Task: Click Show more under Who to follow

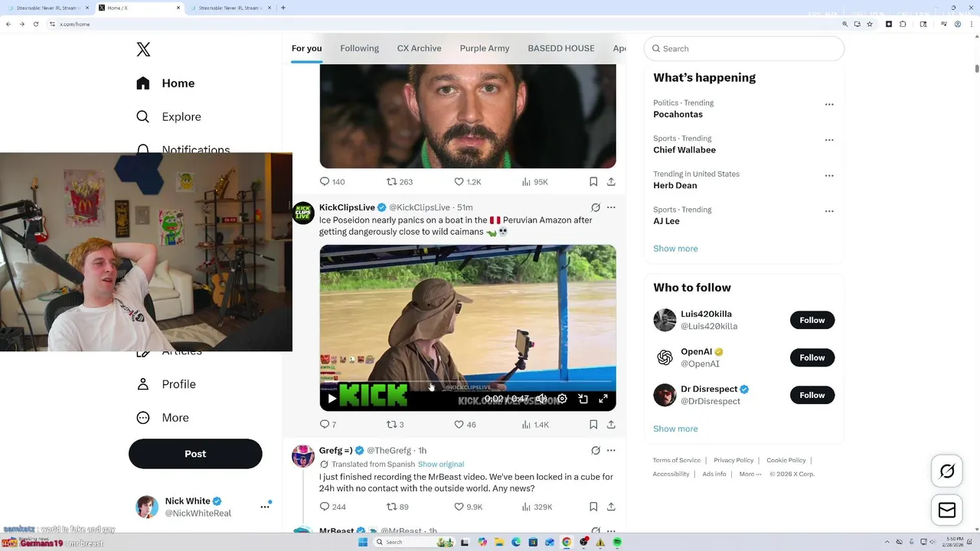Action: [x=675, y=429]
